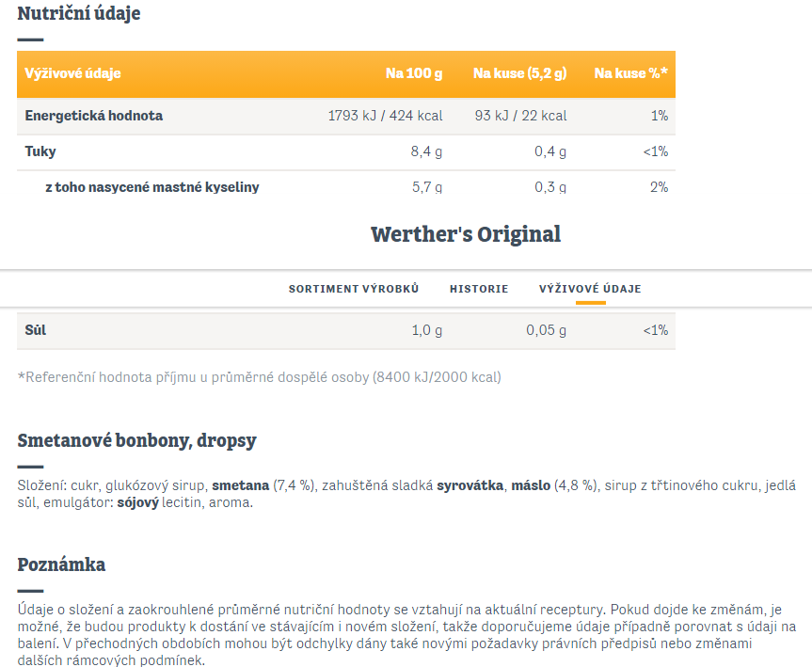Click the Smetanové bonbony, dropsy heading
Screen dimensions: 812x667
click(137, 440)
